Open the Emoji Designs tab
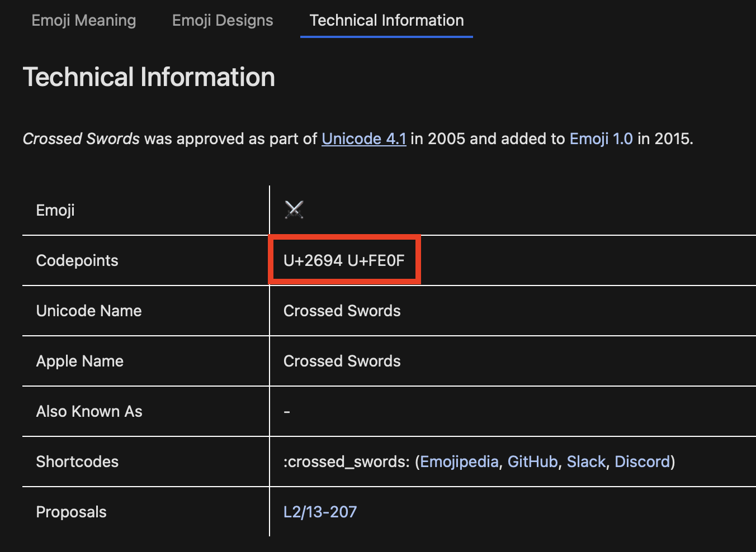 (x=223, y=21)
